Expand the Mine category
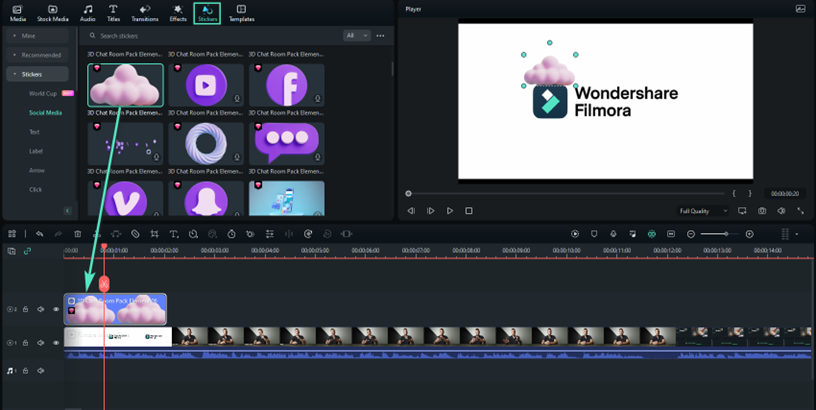The height and width of the screenshot is (410, 816). click(x=37, y=36)
